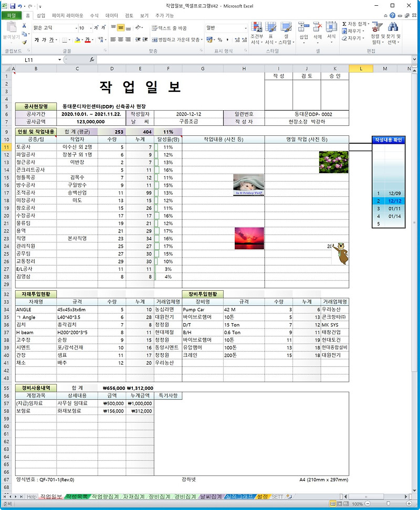Open fill color dropdown arrow
The height and width of the screenshot is (510, 420).
click(82, 40)
